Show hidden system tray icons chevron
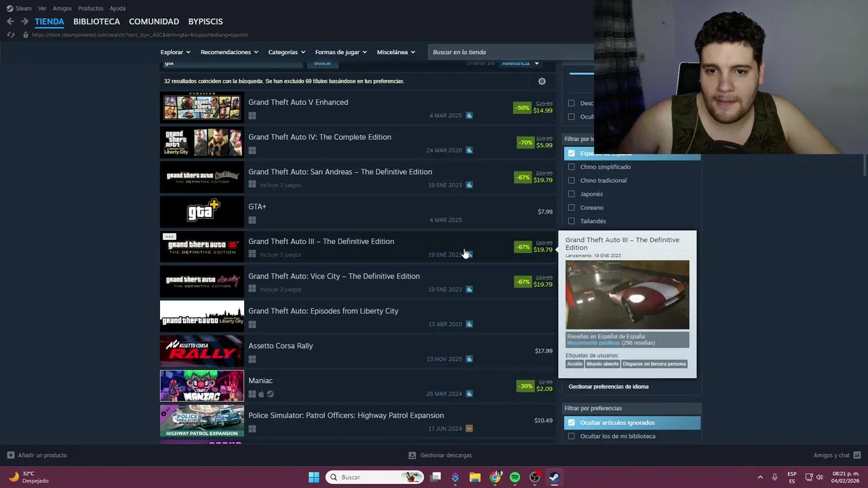 760,477
